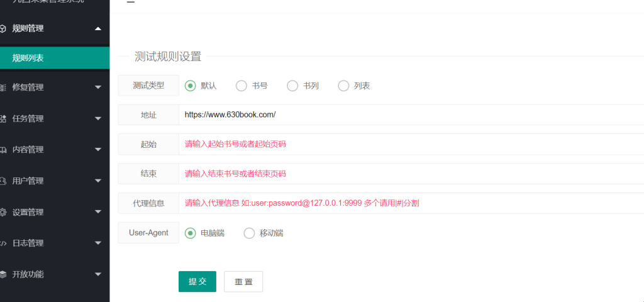The height and width of the screenshot is (302, 644).
Task: Expand the 设置管理 menu arrow
Action: coord(97,212)
